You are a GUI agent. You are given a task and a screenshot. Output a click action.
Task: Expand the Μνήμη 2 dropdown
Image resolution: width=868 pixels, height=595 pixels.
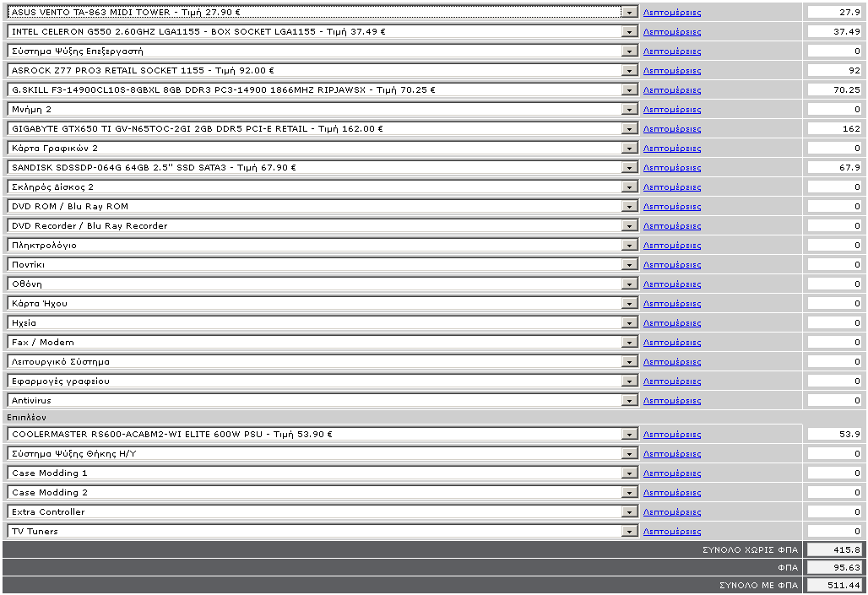[x=323, y=109]
